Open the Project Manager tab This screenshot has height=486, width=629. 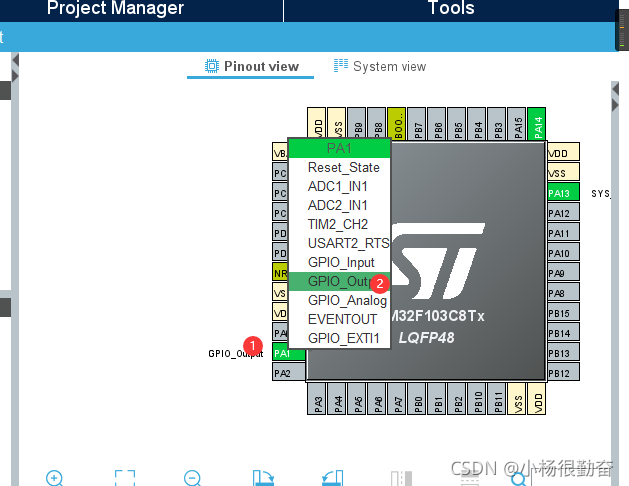115,8
